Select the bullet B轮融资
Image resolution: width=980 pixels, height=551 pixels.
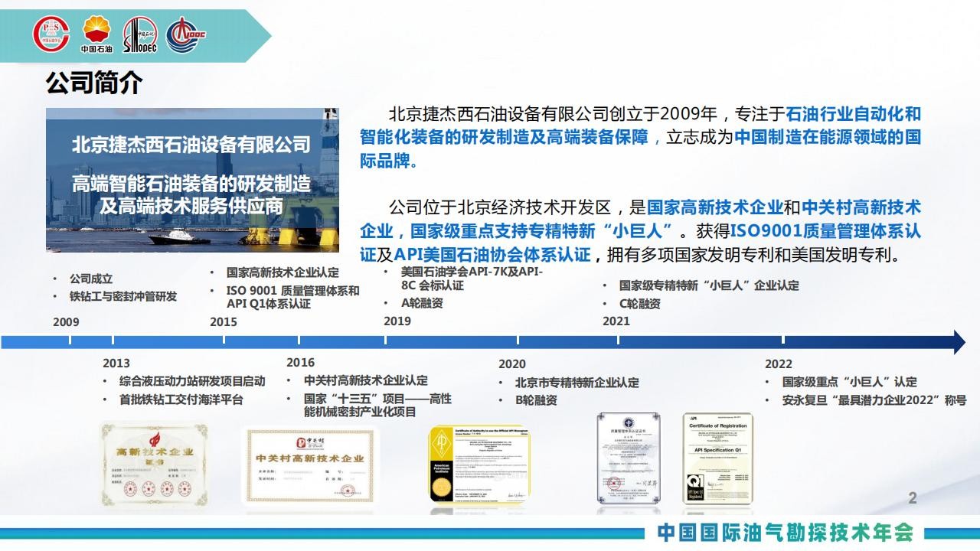(x=536, y=400)
